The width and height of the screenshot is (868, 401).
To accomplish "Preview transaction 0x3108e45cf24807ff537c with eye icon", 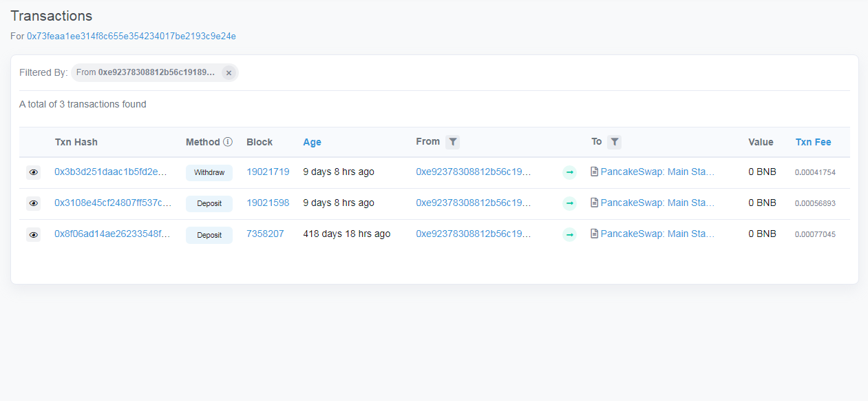I will 33,203.
